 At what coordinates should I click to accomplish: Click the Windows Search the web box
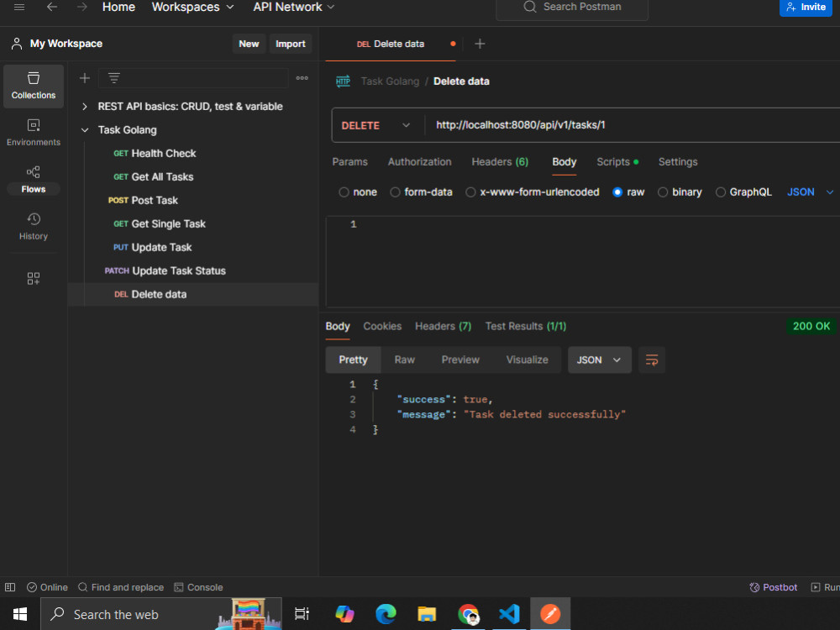point(161,614)
